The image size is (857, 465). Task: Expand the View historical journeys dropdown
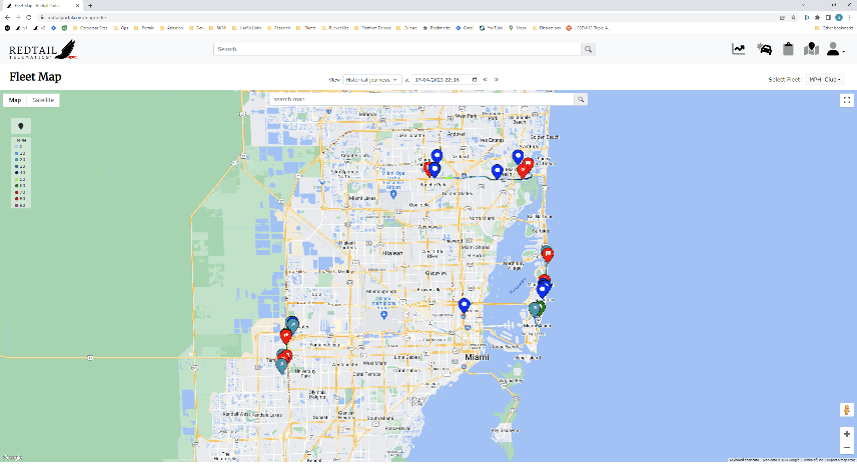tap(371, 79)
